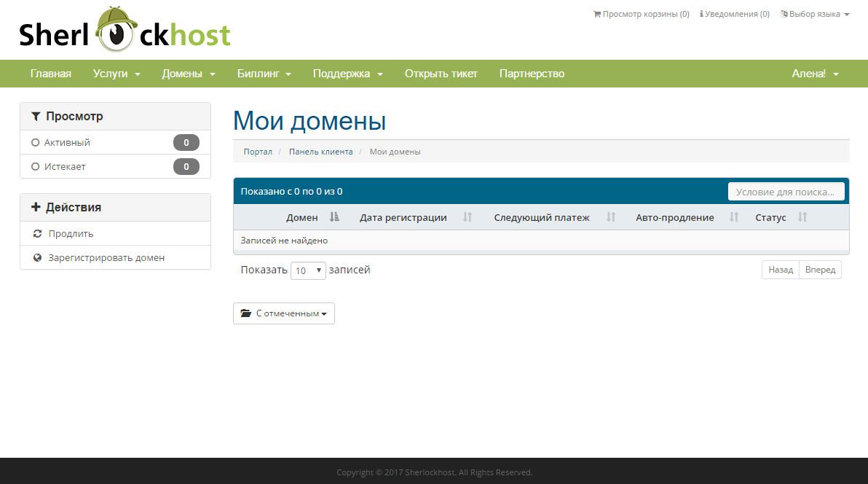Open the С отмеченным dropdown
Viewport: 868px width, 484px height.
(284, 313)
